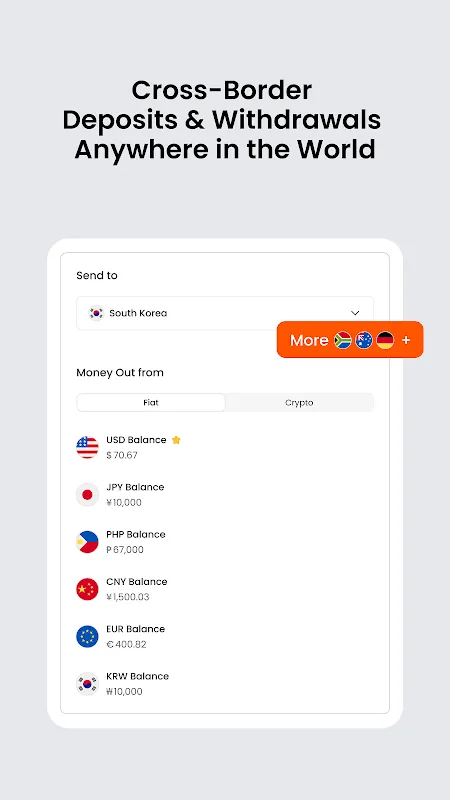Open the Send to country dropdown
Viewport: 450px width, 800px height.
225,313
